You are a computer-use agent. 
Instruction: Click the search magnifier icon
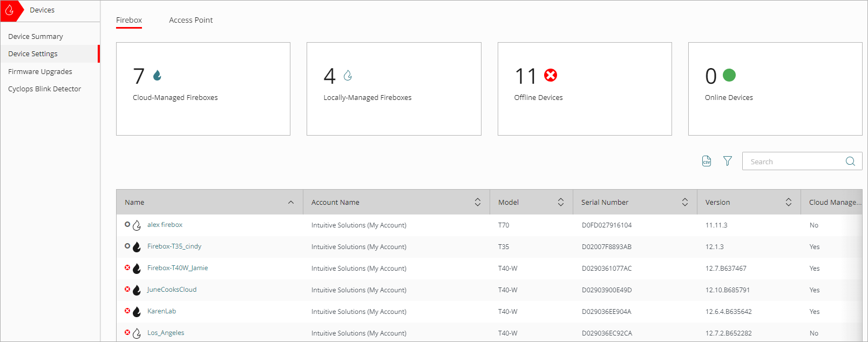tap(850, 161)
